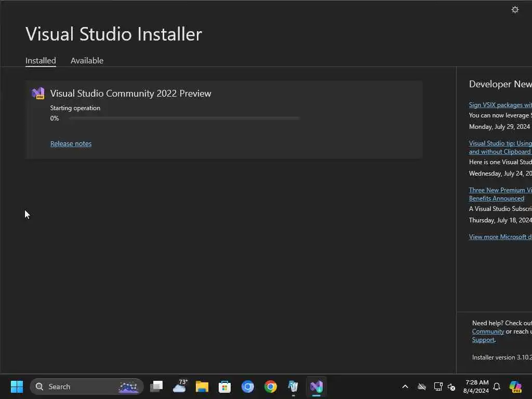
Task: Click the Visual Studio Community 2022 Preview title
Action: click(x=130, y=94)
